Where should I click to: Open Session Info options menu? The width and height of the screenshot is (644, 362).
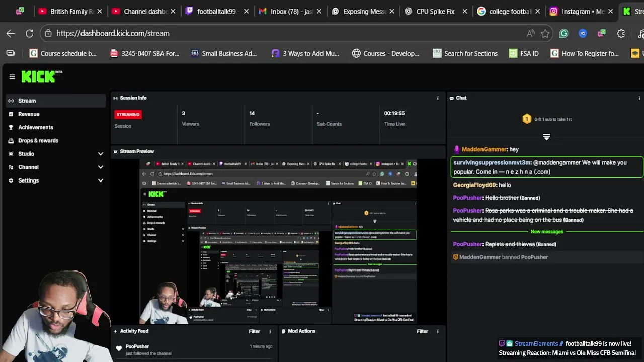click(x=438, y=98)
